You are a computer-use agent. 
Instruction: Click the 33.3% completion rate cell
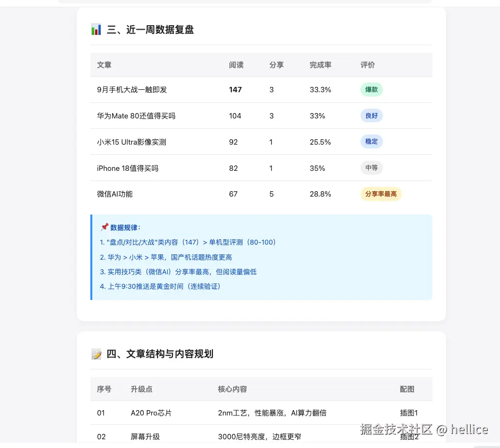click(321, 90)
